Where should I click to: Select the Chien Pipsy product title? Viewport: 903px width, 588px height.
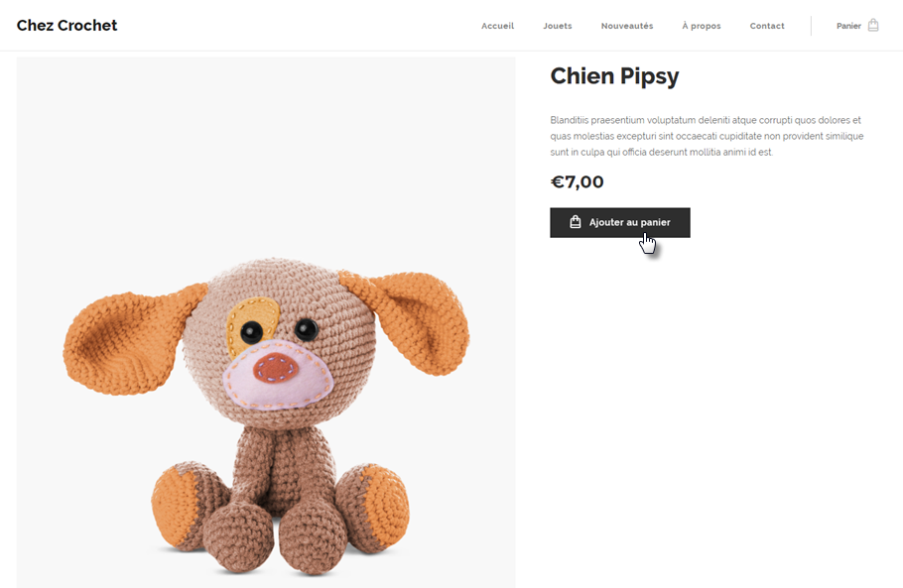(x=614, y=76)
